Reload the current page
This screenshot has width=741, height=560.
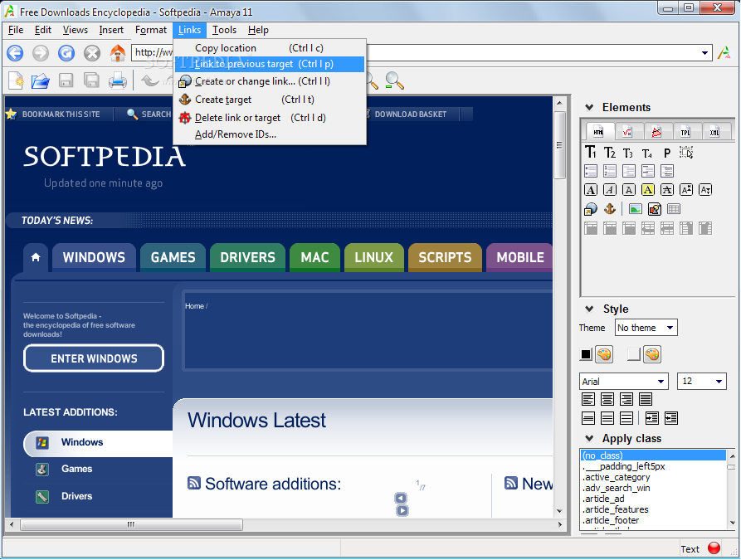(x=66, y=52)
